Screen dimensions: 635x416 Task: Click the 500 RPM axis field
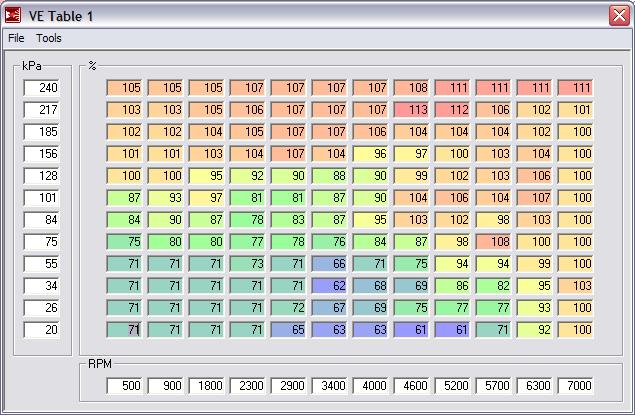pos(124,386)
